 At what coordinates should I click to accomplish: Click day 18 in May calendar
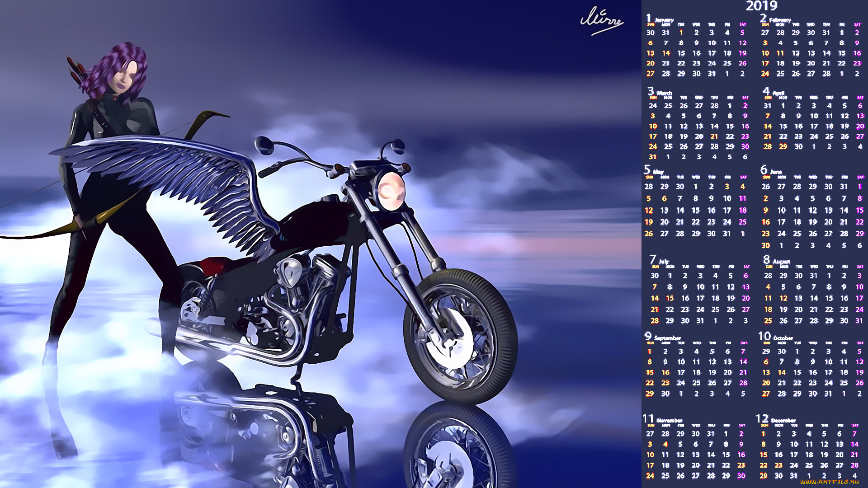coord(743,211)
